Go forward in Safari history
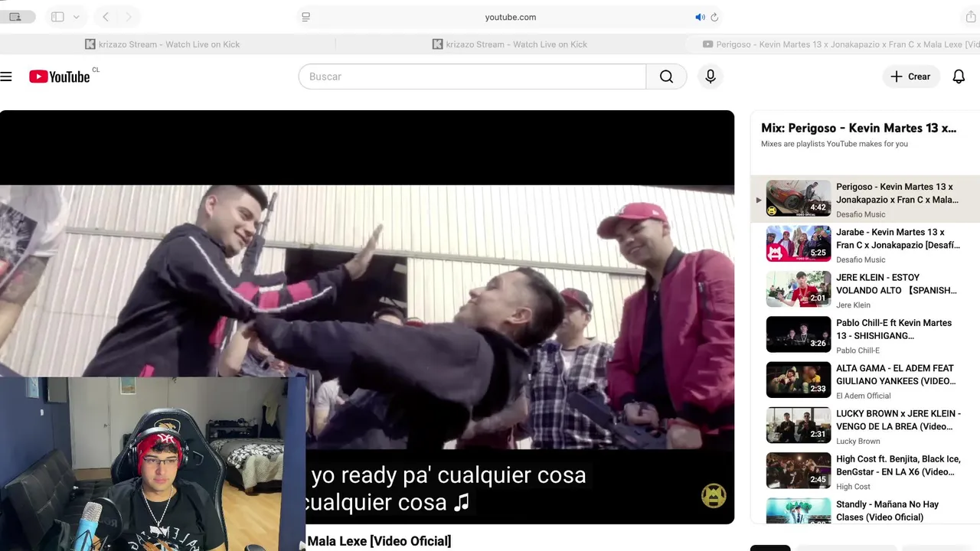The height and width of the screenshot is (551, 980). coord(128,17)
